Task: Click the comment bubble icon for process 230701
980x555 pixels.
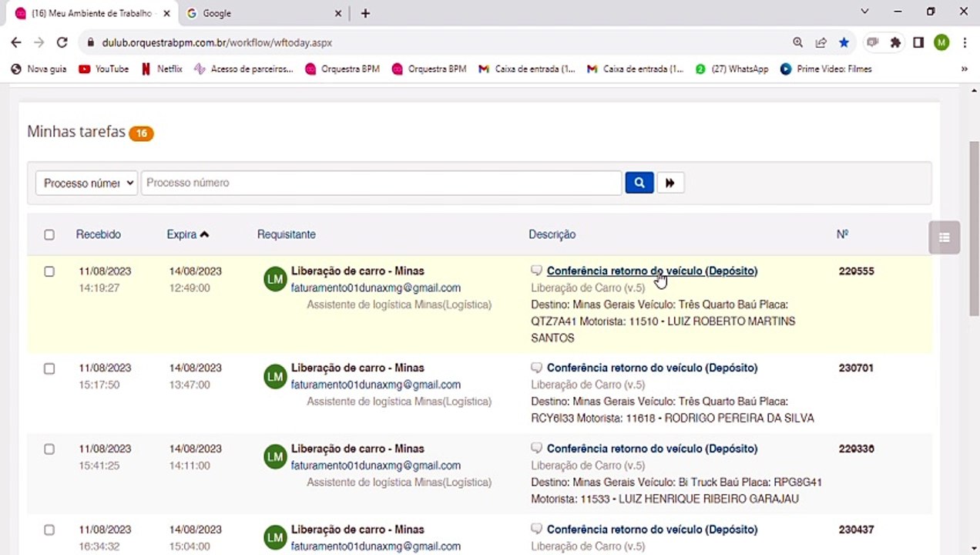Action: point(537,368)
